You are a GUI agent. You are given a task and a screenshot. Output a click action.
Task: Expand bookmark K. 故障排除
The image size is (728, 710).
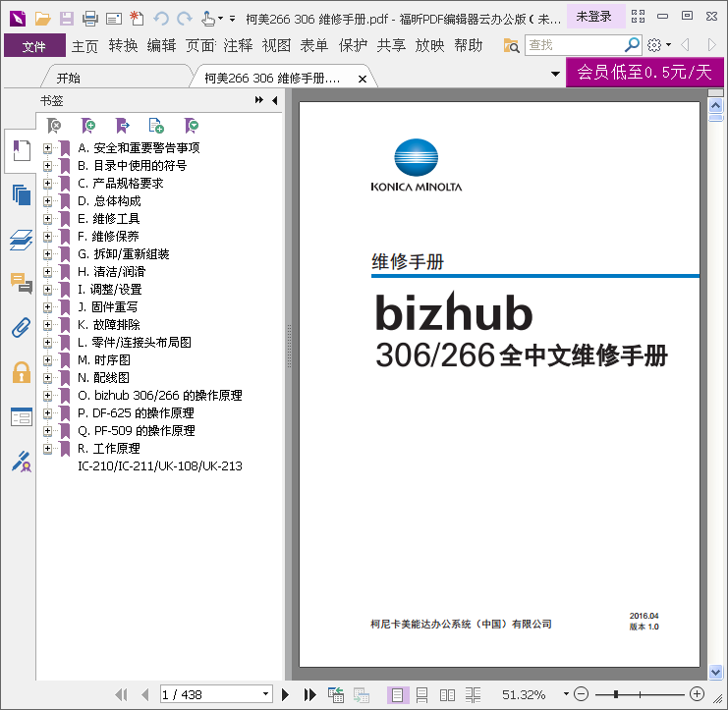click(47, 325)
